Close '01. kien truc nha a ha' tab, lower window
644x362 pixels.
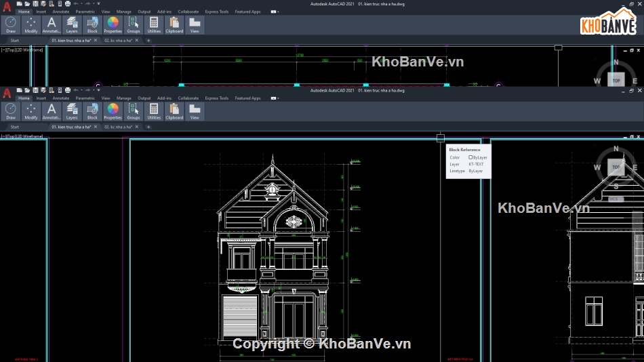point(96,127)
